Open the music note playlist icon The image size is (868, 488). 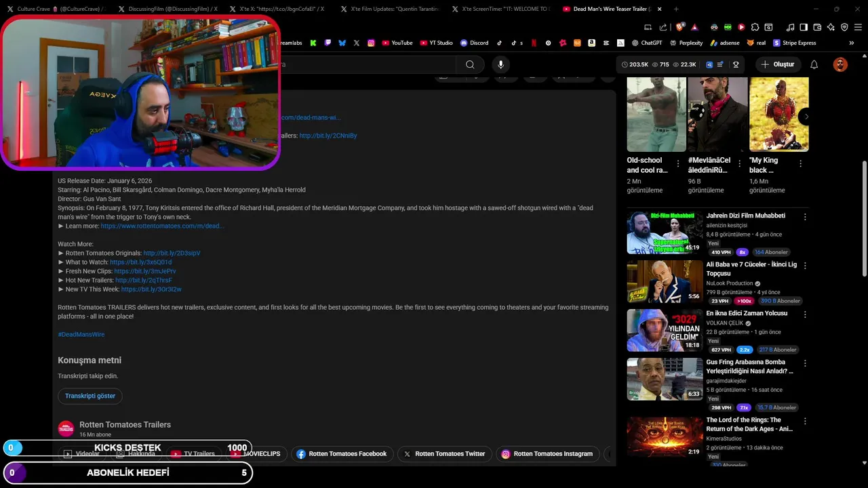pyautogui.click(x=790, y=27)
